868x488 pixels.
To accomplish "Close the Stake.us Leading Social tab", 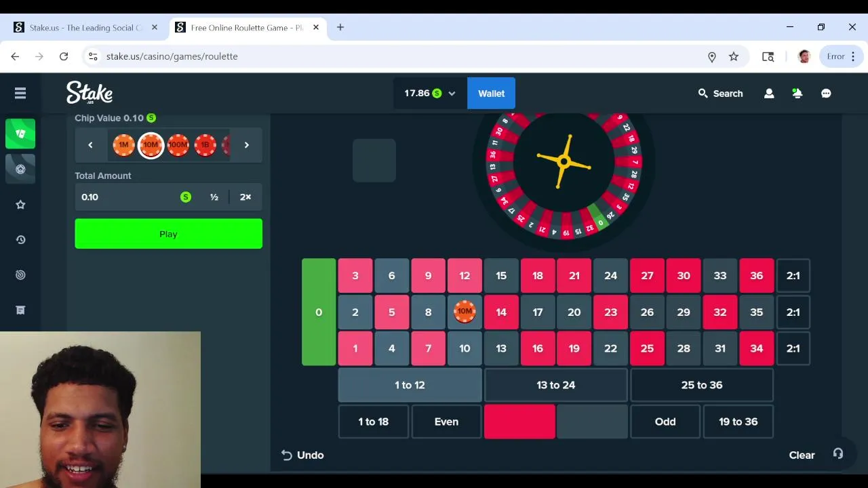I will (x=155, y=28).
